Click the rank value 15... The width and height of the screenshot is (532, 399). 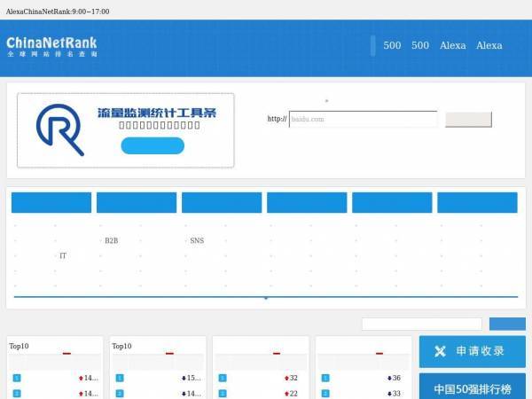point(193,378)
